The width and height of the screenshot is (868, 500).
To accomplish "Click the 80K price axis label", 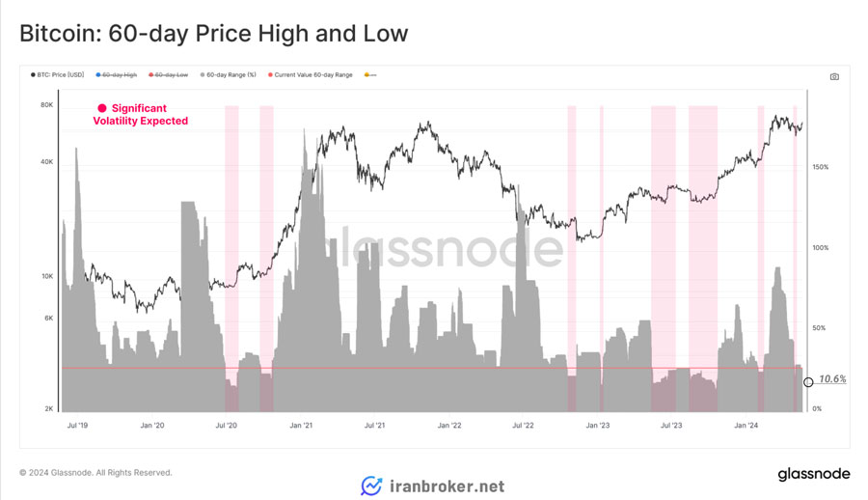I will [47, 105].
